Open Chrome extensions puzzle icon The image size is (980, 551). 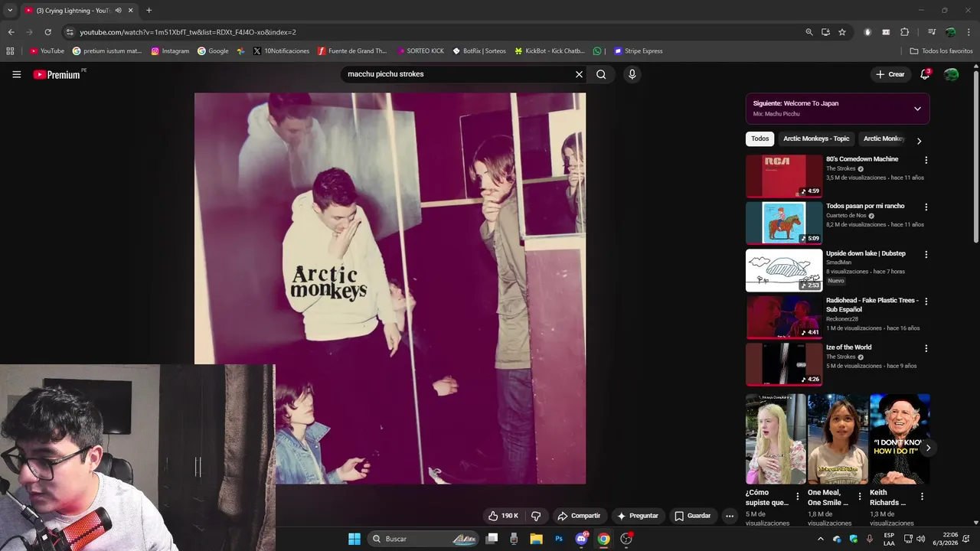(x=904, y=32)
